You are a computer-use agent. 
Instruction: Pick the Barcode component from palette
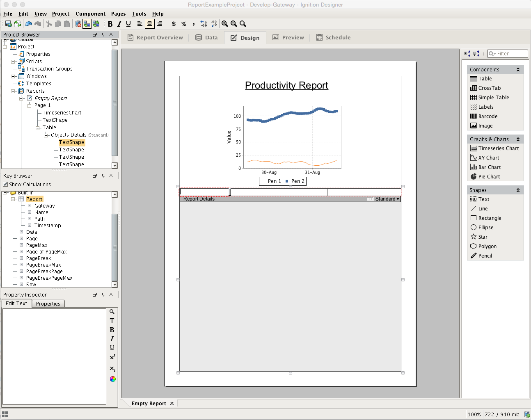click(x=488, y=116)
